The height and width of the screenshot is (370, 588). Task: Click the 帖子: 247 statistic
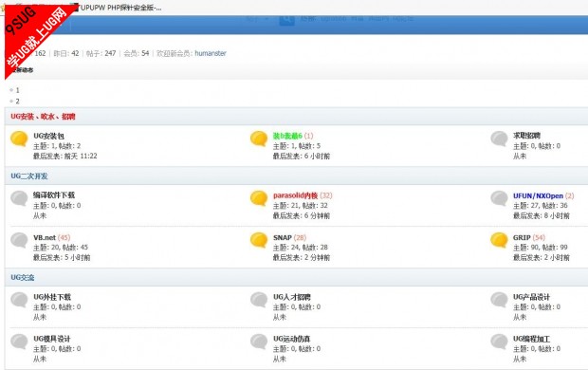coord(101,53)
